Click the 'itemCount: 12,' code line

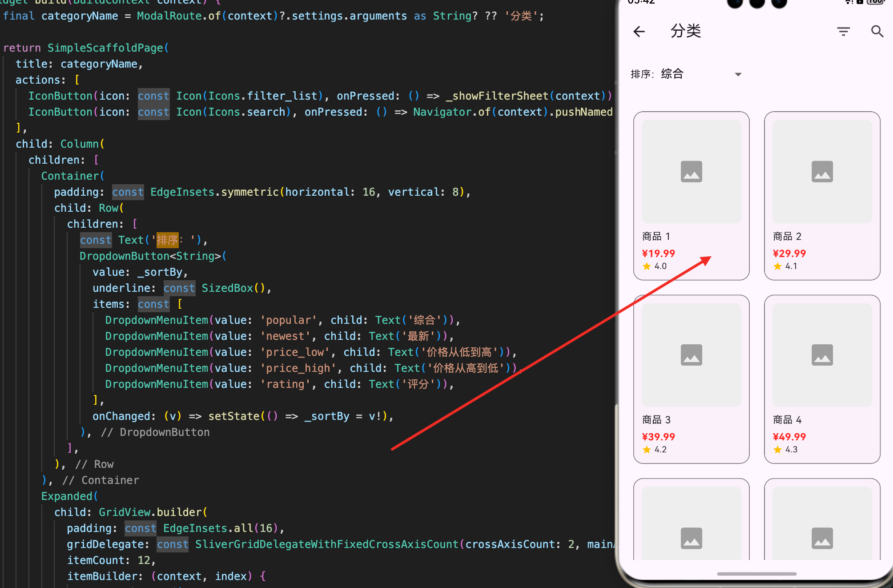point(111,560)
